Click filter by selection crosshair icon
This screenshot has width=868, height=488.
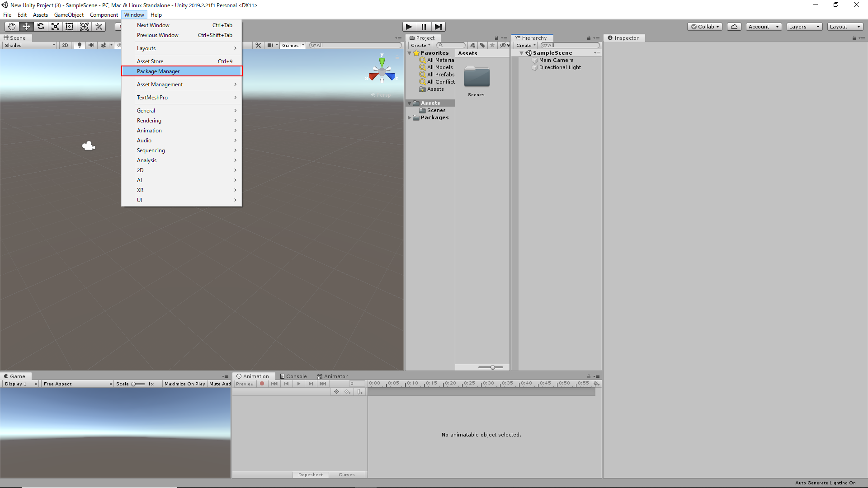(x=336, y=392)
